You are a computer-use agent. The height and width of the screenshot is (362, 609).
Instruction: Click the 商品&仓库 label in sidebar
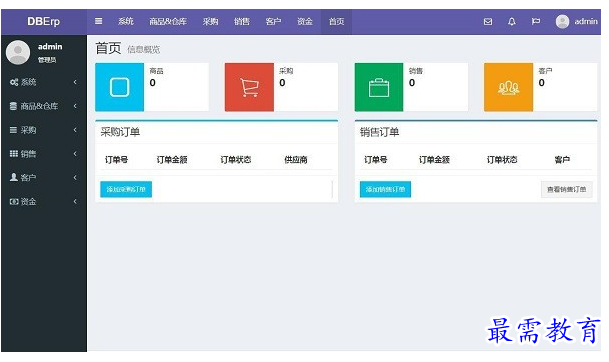pos(39,106)
